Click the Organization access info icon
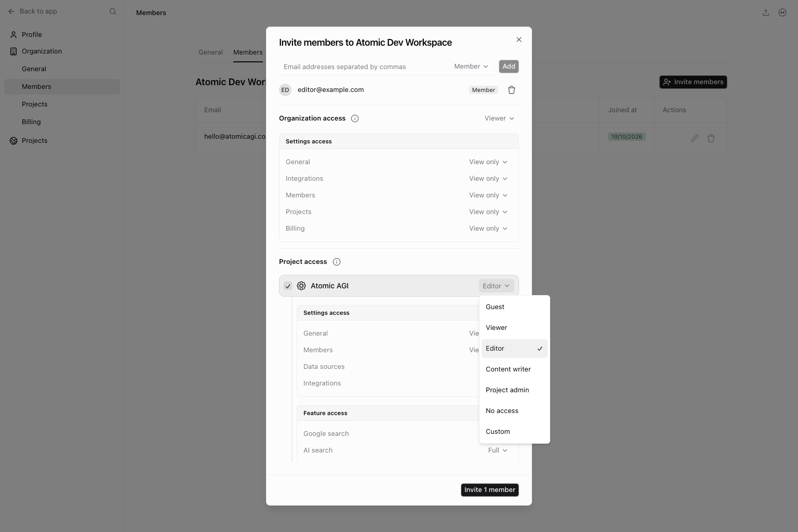The width and height of the screenshot is (798, 532). tap(355, 118)
